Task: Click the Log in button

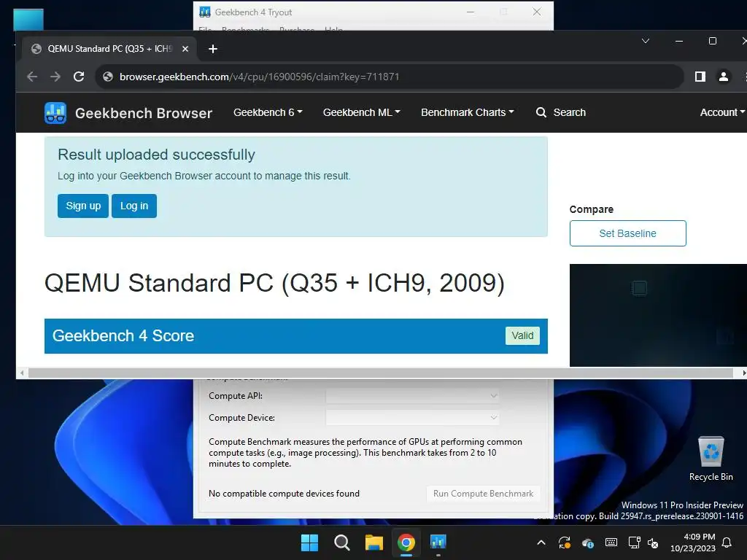Action: pos(134,206)
